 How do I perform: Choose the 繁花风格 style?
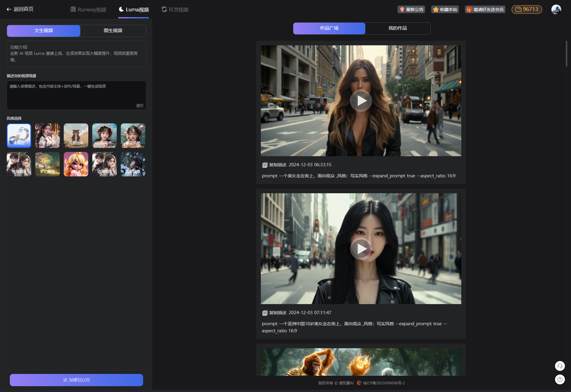[x=133, y=136]
